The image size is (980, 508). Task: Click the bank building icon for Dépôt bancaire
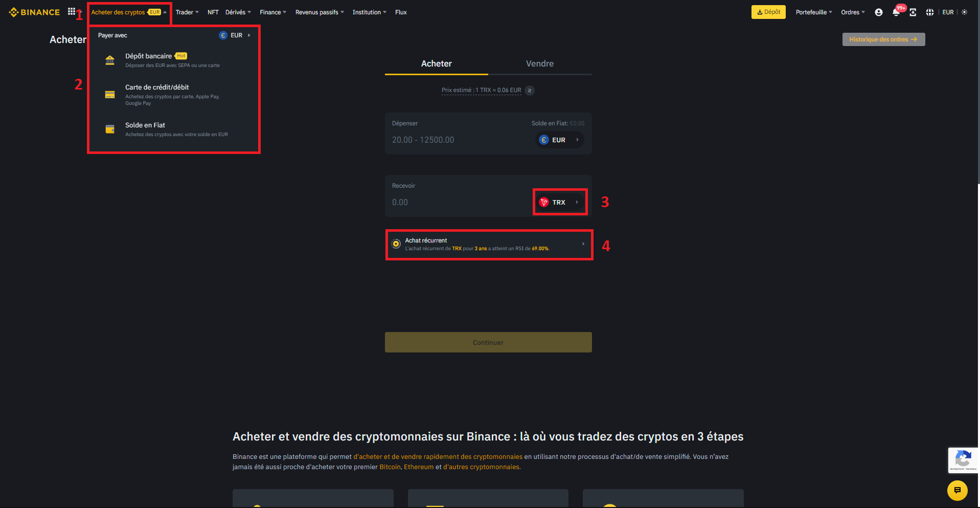(x=110, y=60)
